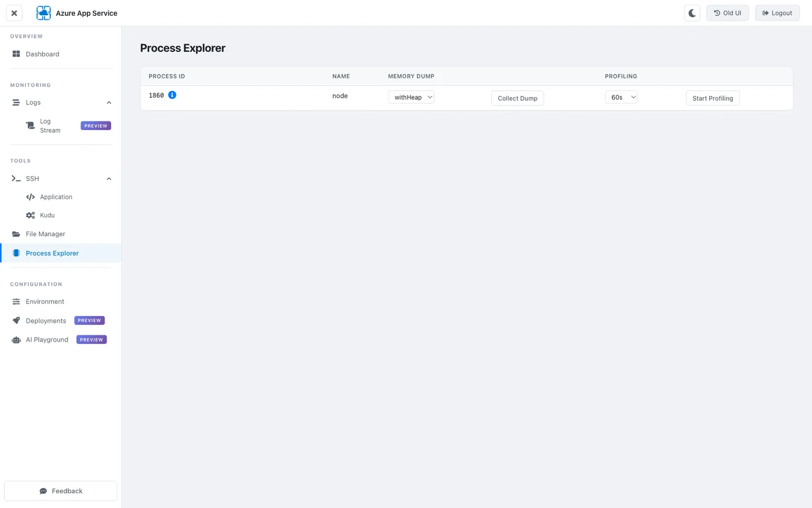The image size is (812, 508).
Task: Click process ID 1860 text
Action: (156, 95)
